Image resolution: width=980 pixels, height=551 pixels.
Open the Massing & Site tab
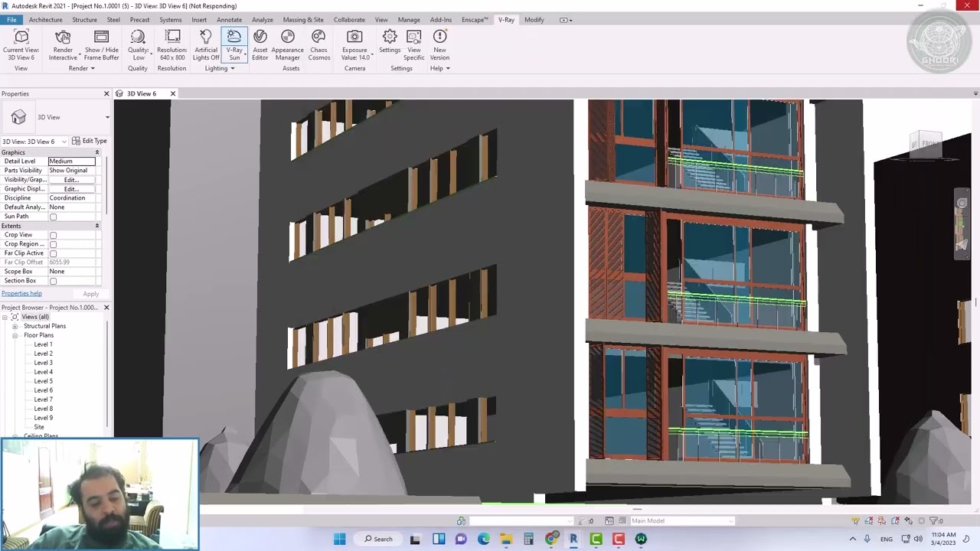point(303,20)
